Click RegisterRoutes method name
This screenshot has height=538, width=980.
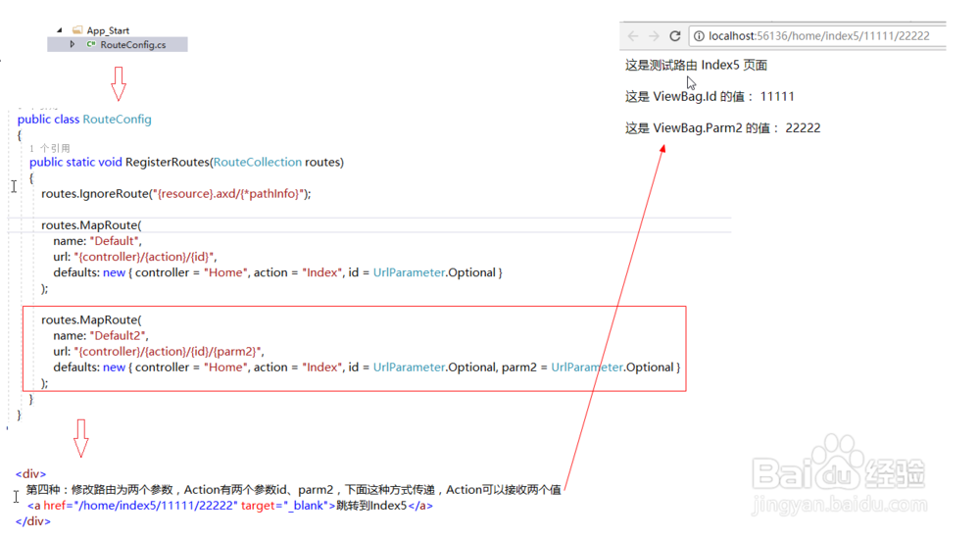click(167, 162)
